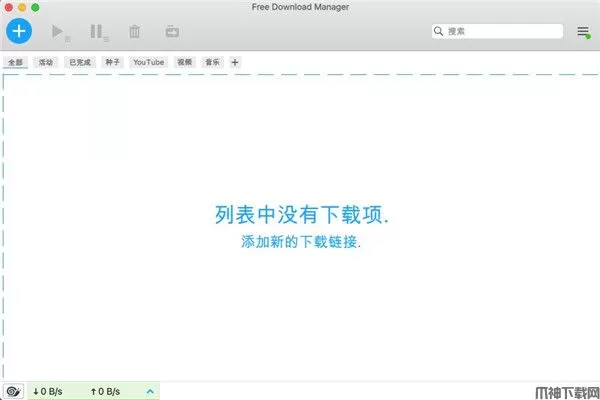Open the hamburger main menu
The width and height of the screenshot is (600, 400).
(x=583, y=31)
